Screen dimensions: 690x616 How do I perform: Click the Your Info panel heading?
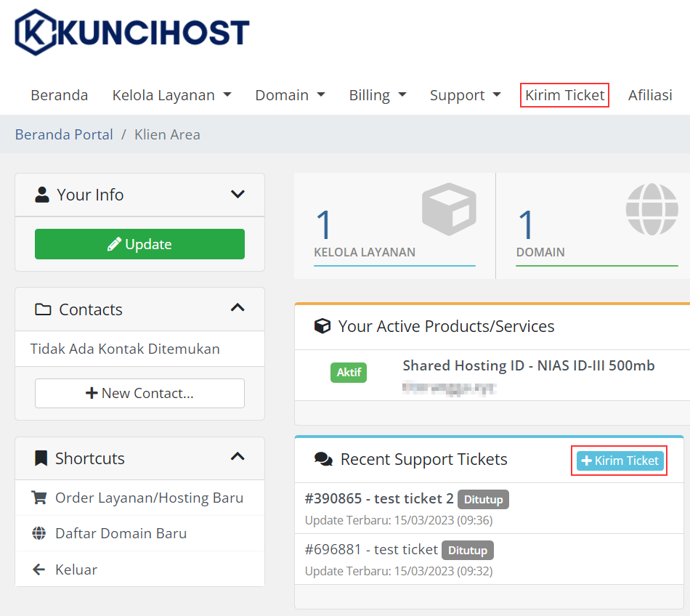coord(90,195)
